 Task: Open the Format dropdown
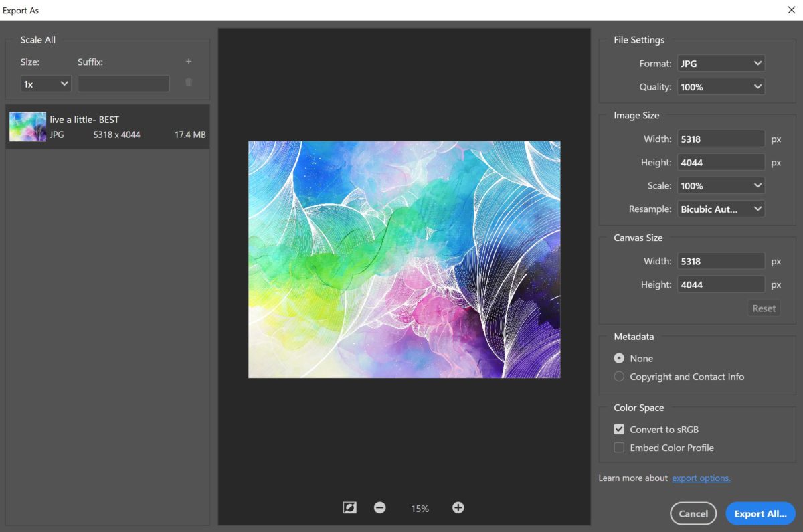721,63
